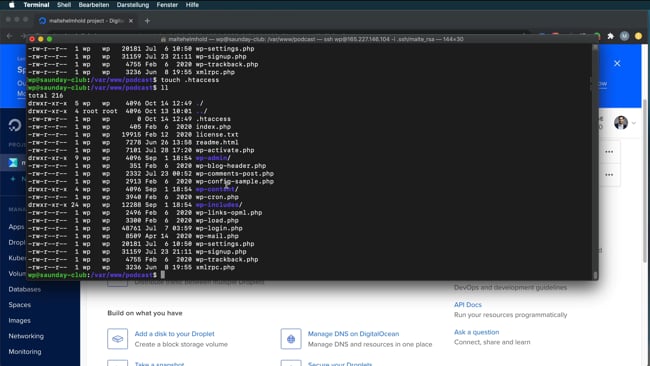Viewport: 650px width, 366px height.
Task: Click the terminal window title bar
Action: [x=312, y=39]
